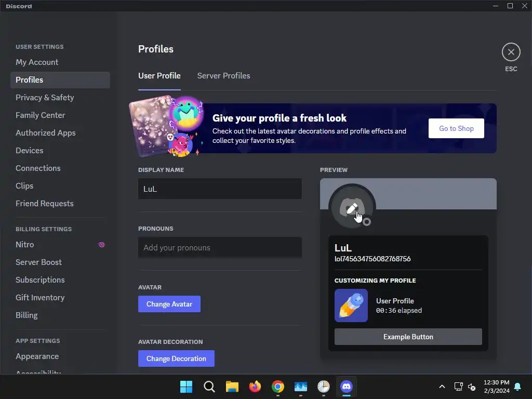Open the clock showing 12:30 PM
Viewport: 532px width, 399px height.
496,387
